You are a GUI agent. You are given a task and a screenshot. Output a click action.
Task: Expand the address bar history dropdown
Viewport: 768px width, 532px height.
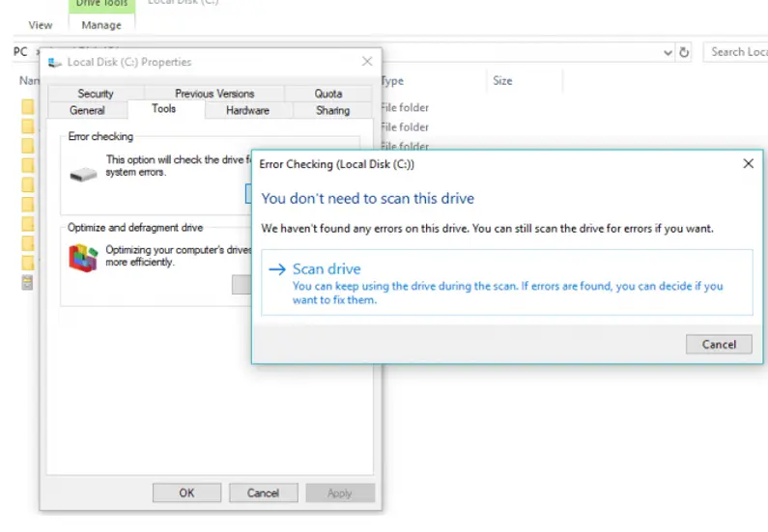(x=668, y=52)
